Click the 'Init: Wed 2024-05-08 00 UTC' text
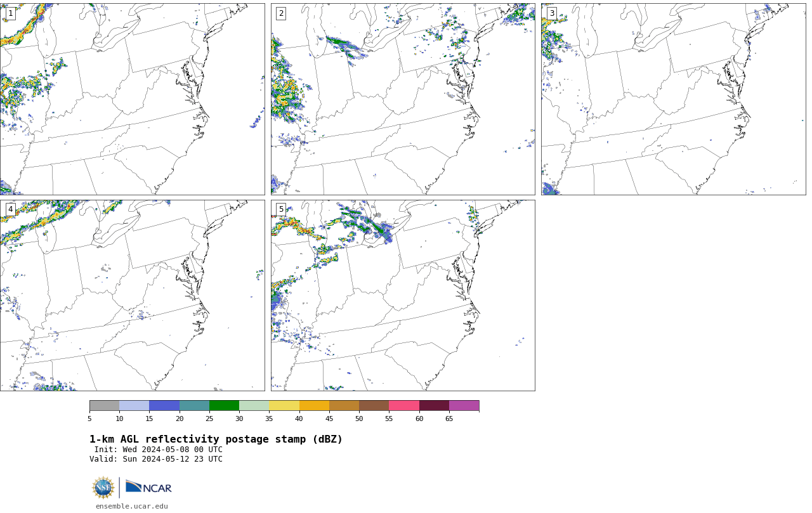The width and height of the screenshot is (812, 513). [x=159, y=450]
